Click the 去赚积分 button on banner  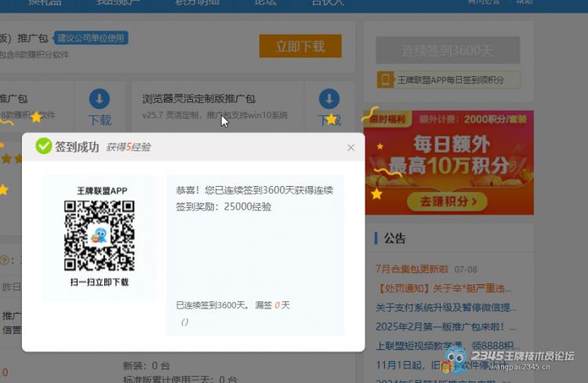click(447, 202)
